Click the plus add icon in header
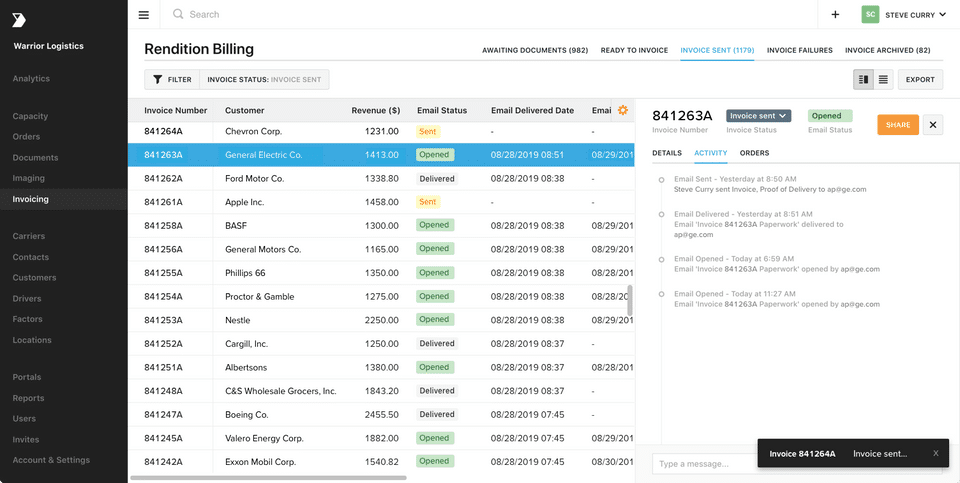 point(835,15)
